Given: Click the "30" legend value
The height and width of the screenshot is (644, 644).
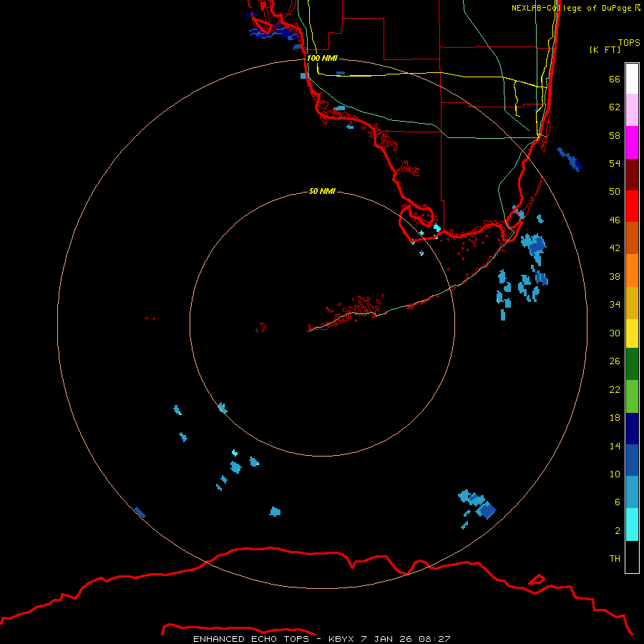Looking at the screenshot, I should click(x=615, y=333).
